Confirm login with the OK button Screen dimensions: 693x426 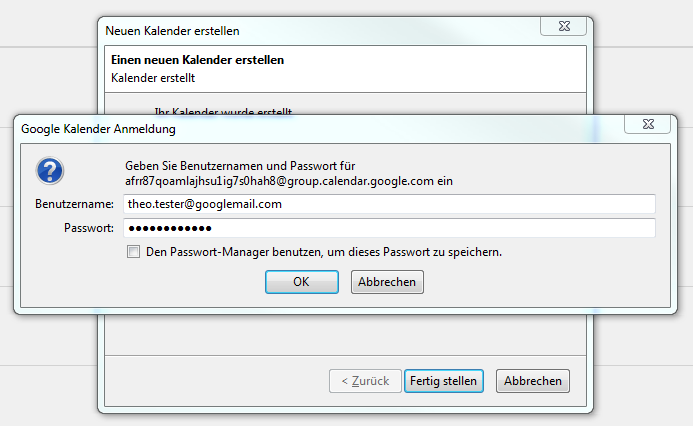coord(302,282)
